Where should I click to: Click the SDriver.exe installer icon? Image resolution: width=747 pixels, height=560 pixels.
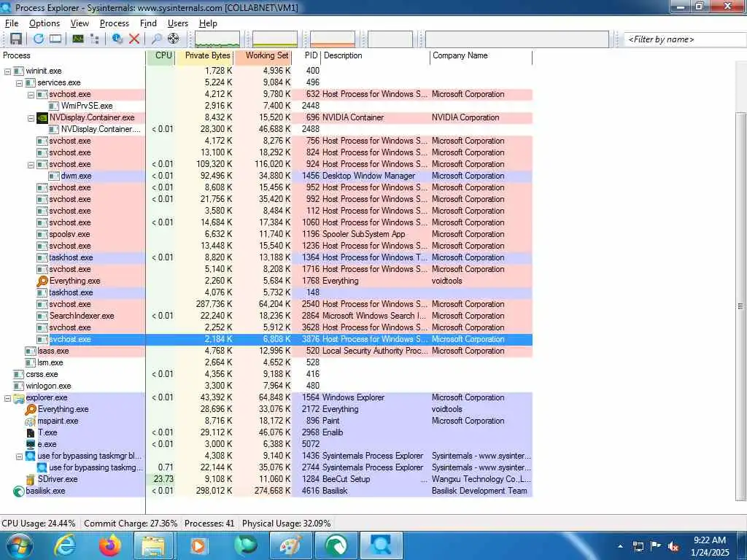pyautogui.click(x=31, y=480)
